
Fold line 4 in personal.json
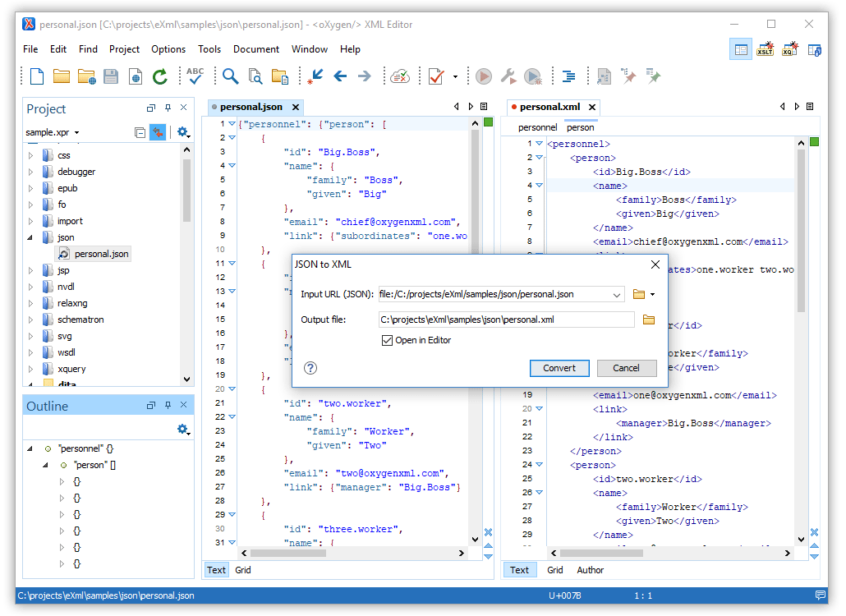pyautogui.click(x=232, y=166)
